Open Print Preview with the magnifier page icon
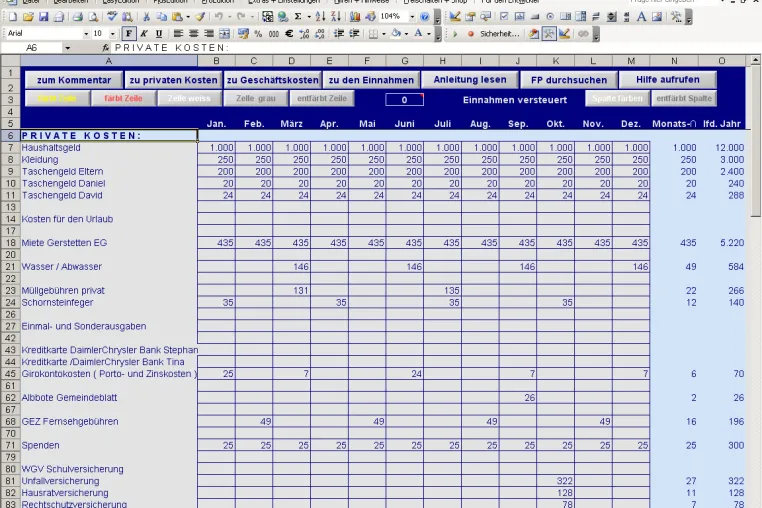The height and width of the screenshot is (508, 762). pyautogui.click(x=93, y=17)
